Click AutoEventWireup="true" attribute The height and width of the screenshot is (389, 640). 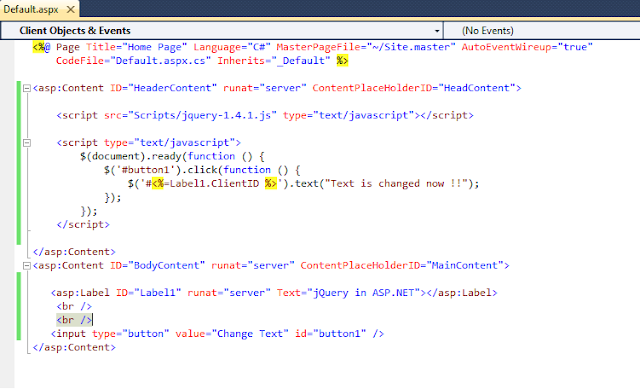point(527,47)
